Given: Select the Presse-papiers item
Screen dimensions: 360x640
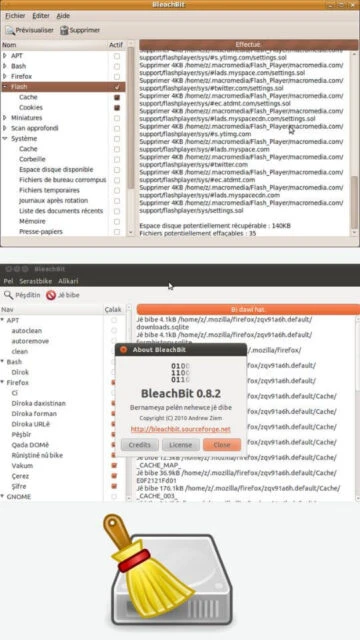Looking at the screenshot, I should (x=41, y=232).
